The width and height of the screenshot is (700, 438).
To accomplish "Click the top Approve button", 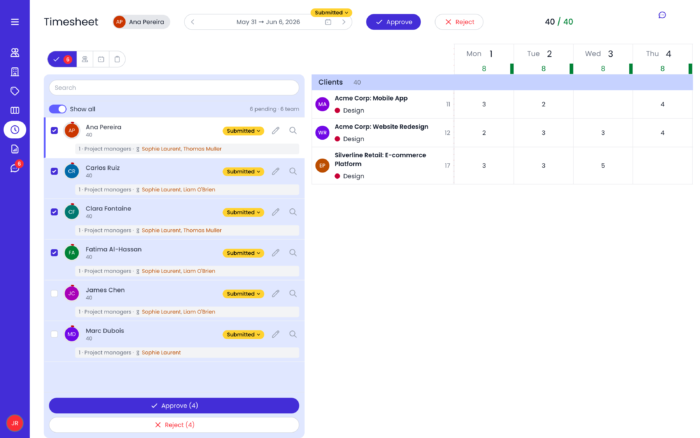I will pyautogui.click(x=393, y=22).
